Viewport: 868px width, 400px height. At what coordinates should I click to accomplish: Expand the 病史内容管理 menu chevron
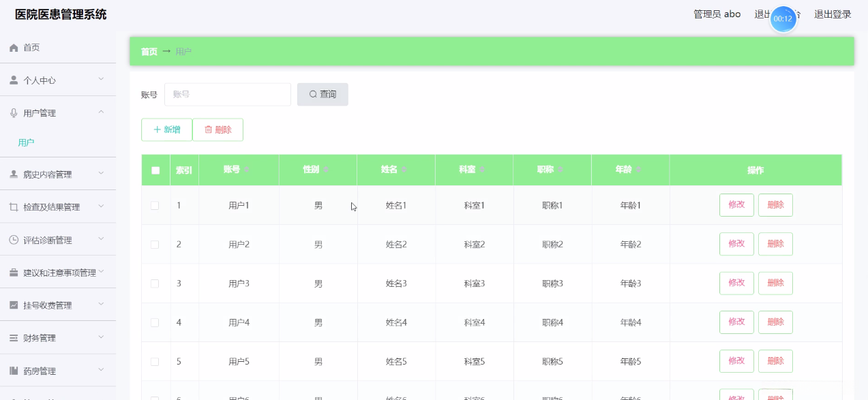(101, 174)
